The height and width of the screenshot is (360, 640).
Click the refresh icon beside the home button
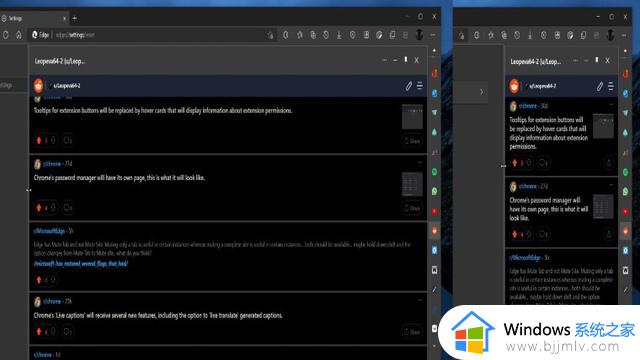[6, 35]
